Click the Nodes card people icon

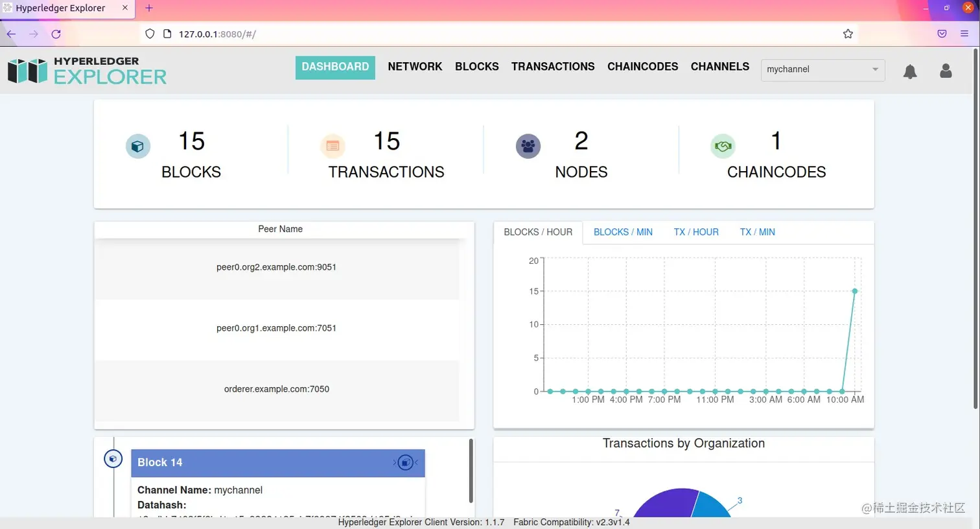coord(528,146)
